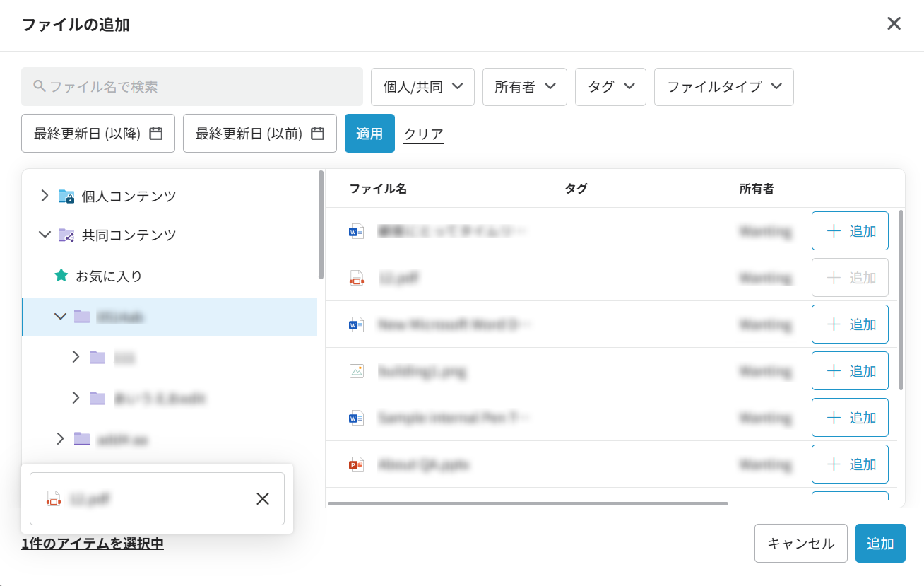Click the highlighted folder's icon
Screen dimensions: 924x586
pyautogui.click(x=82, y=317)
